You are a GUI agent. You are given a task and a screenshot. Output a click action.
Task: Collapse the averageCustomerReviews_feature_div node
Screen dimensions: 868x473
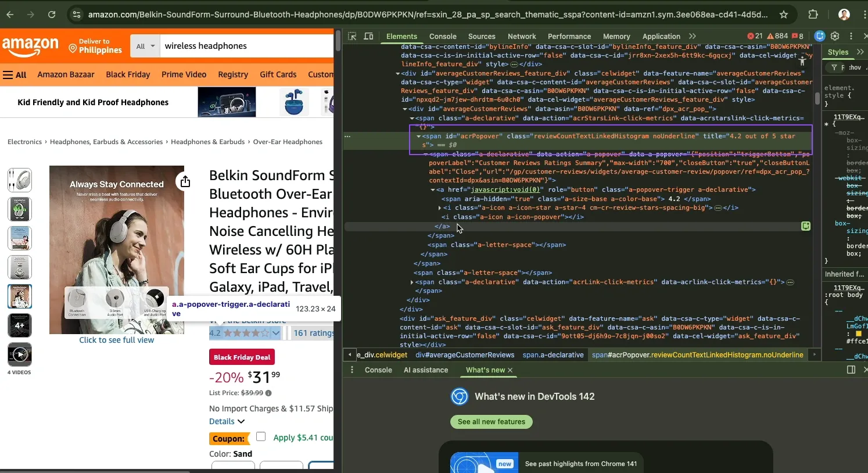pyautogui.click(x=397, y=74)
